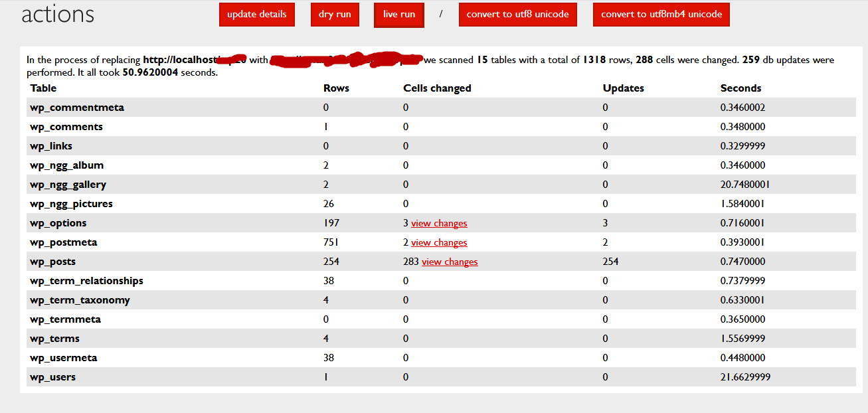Viewport: 868px width, 413px height.
Task: Open view changes link for wp_postmeta
Action: pos(439,242)
